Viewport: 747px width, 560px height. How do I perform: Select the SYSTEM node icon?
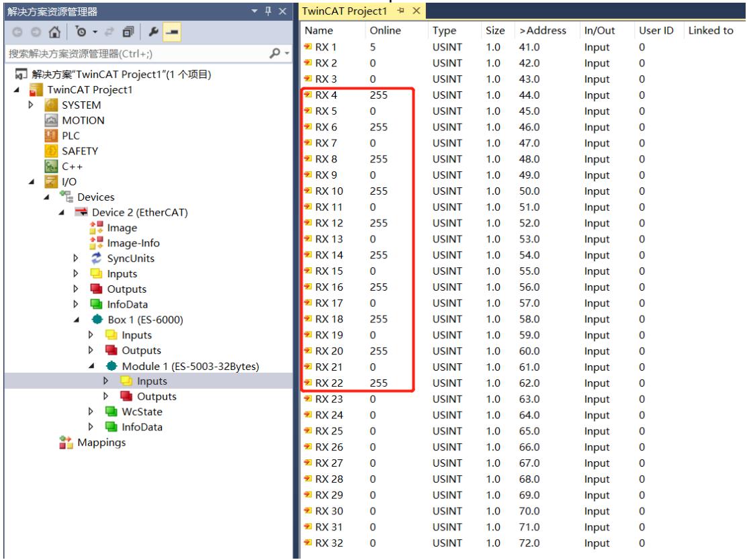point(51,105)
